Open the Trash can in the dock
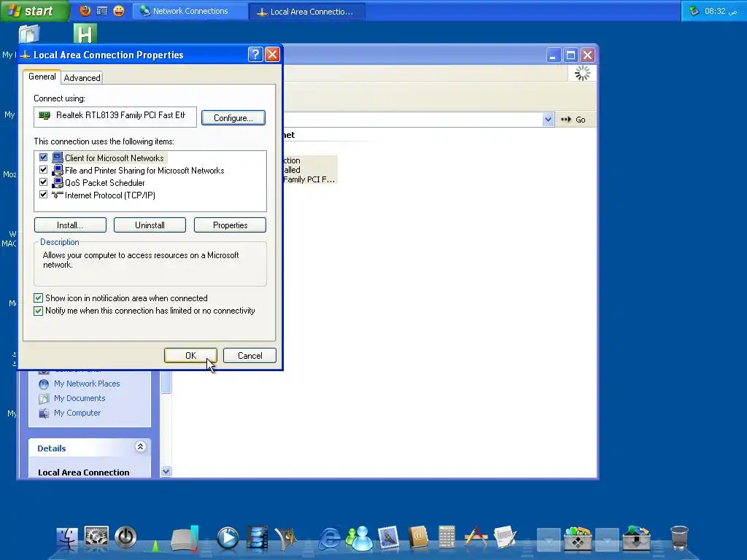The height and width of the screenshot is (560, 747). coord(679,538)
